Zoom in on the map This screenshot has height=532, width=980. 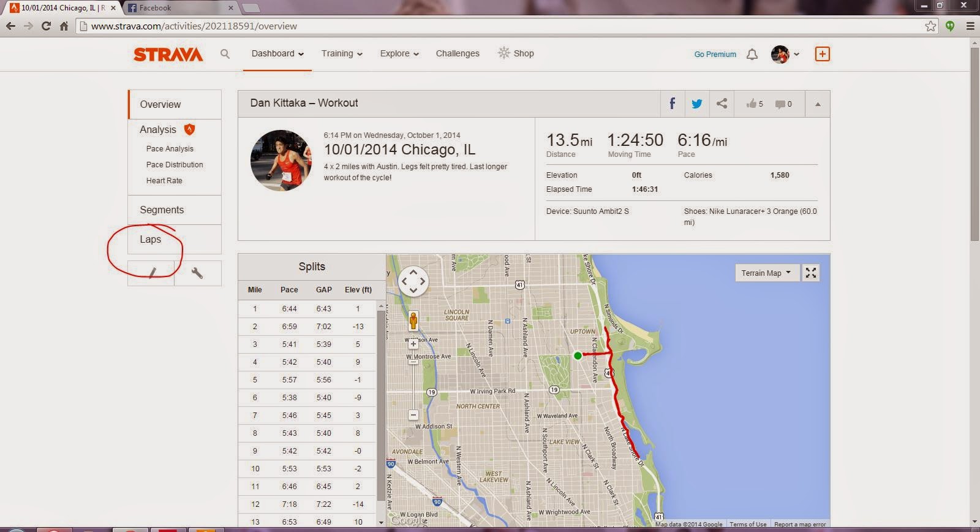click(413, 344)
